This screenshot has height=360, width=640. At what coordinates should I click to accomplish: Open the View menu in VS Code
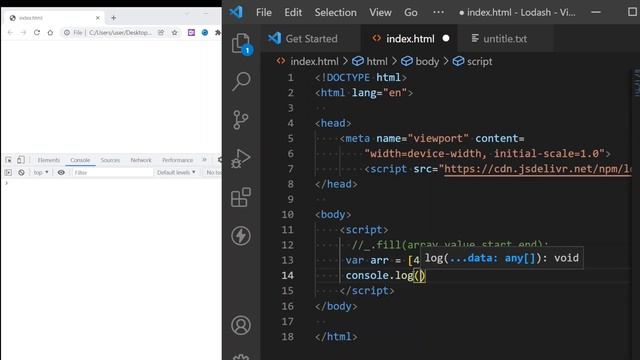point(380,12)
